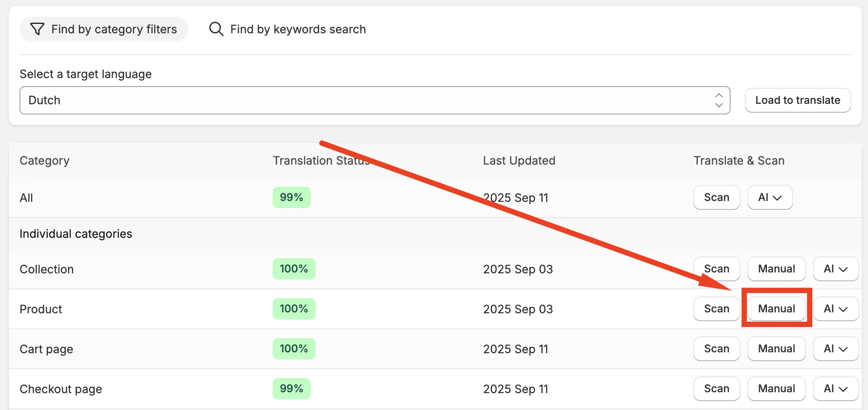Click Manual for the Product category

pyautogui.click(x=777, y=309)
